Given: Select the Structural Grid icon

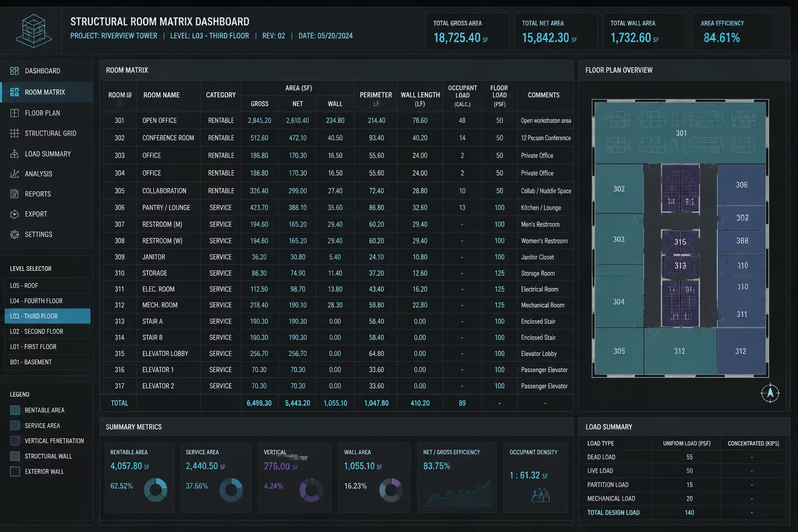Looking at the screenshot, I should pyautogui.click(x=15, y=133).
